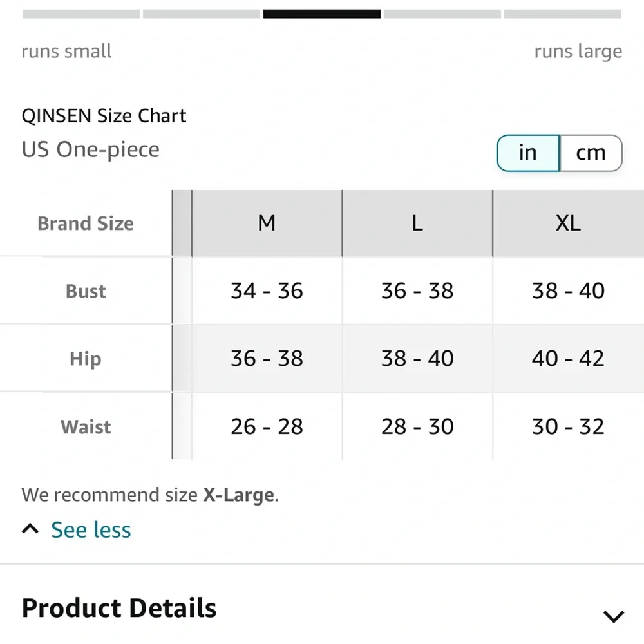Screen dimensions: 644x644
Task: Click the XL column header
Action: [x=568, y=223]
